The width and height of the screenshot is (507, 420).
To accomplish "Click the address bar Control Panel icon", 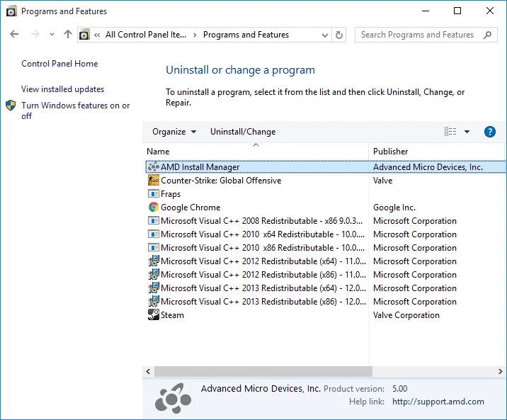I will [x=84, y=34].
